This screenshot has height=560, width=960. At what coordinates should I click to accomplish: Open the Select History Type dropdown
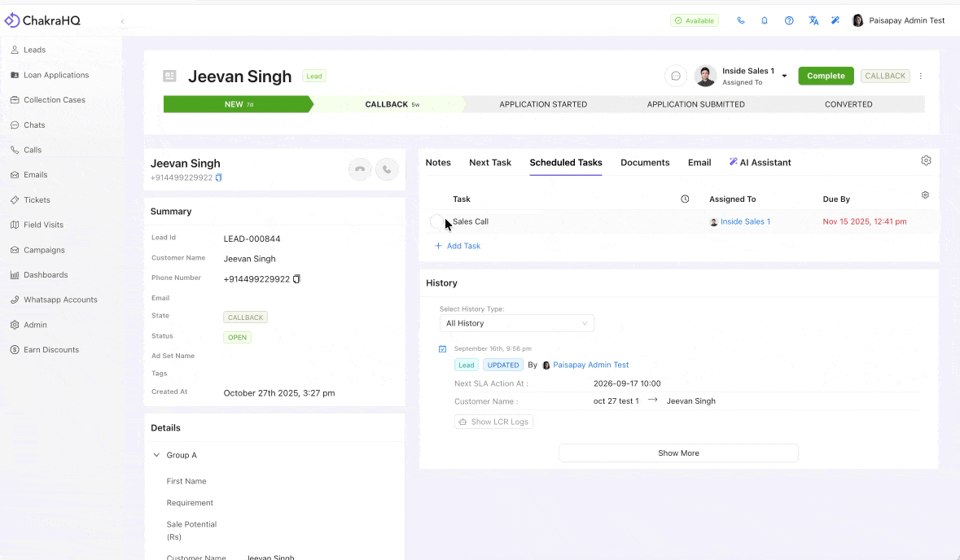516,323
